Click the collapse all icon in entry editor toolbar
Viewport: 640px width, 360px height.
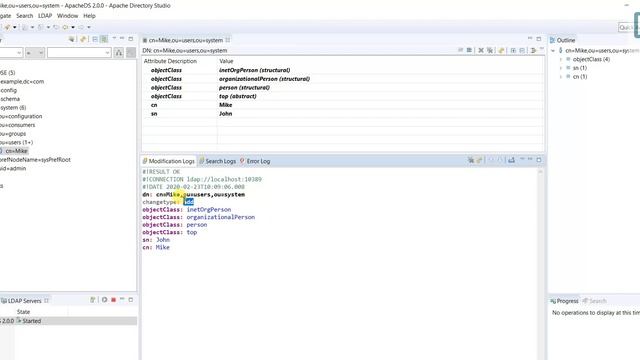pos(522,50)
